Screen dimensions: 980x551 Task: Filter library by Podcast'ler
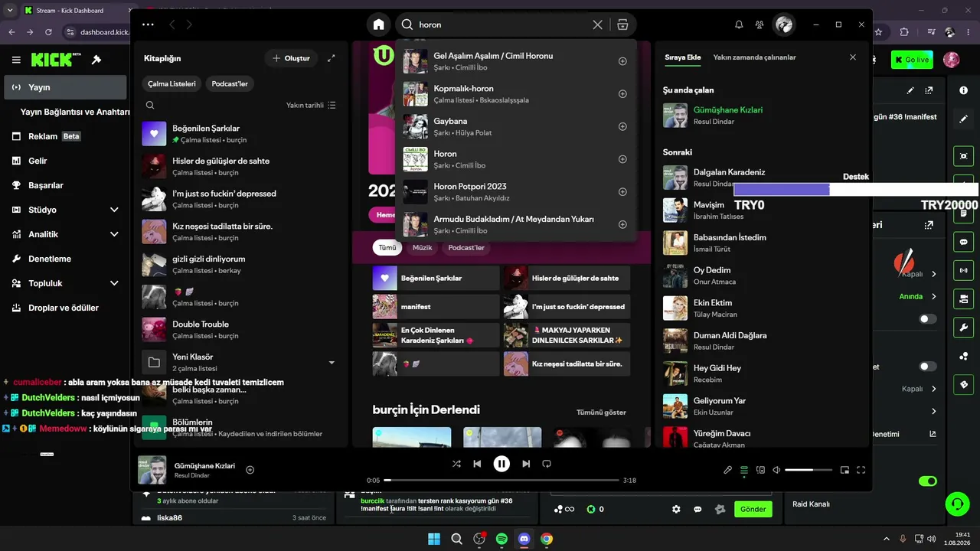point(230,83)
